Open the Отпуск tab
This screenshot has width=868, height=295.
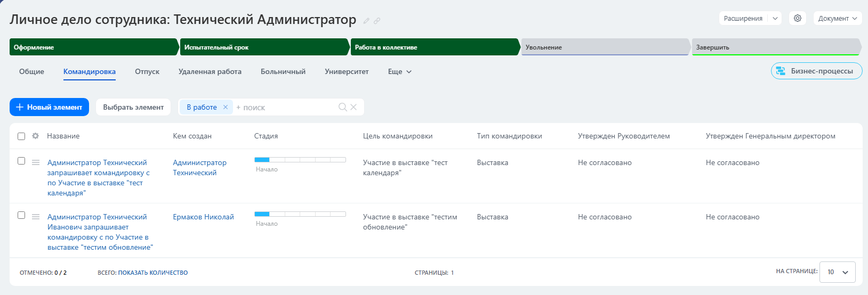[147, 71]
